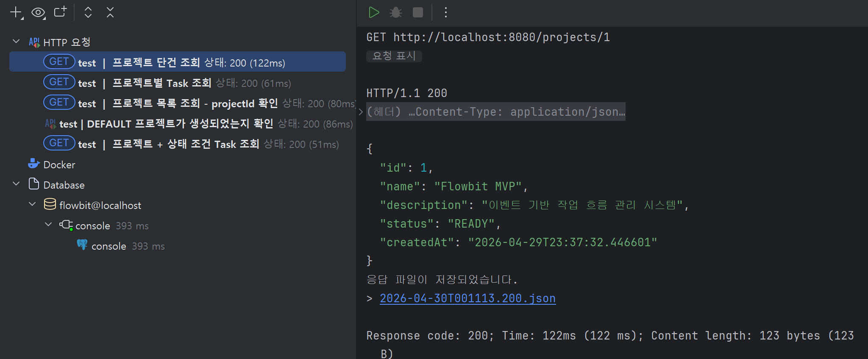Collapse the Database tree node

(16, 184)
